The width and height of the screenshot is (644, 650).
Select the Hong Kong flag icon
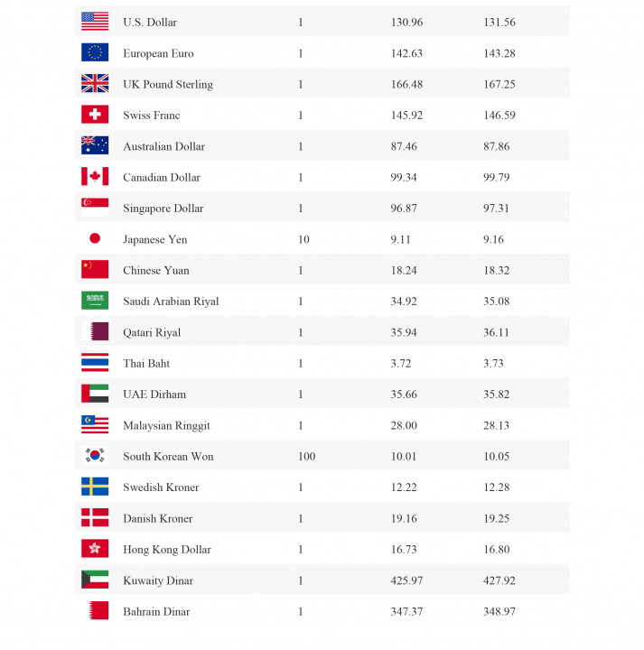coord(95,549)
